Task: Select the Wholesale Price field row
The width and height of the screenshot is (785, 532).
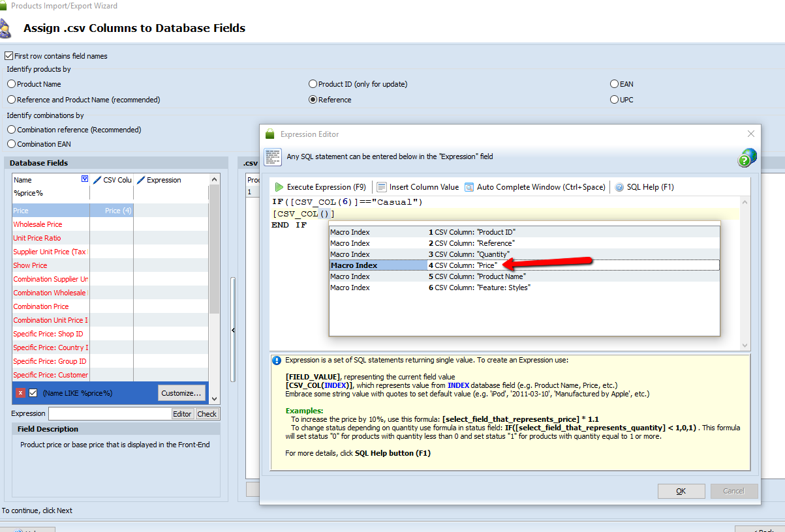Action: [38, 224]
